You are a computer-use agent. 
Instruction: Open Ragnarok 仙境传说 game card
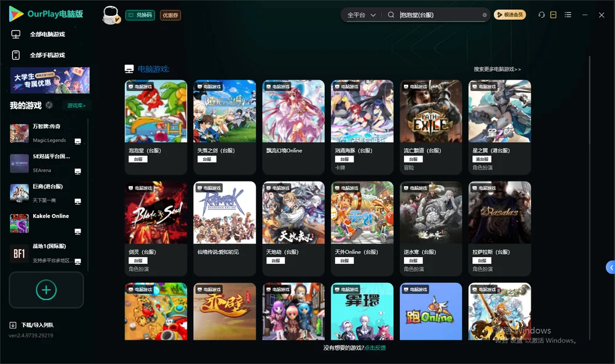(x=224, y=229)
